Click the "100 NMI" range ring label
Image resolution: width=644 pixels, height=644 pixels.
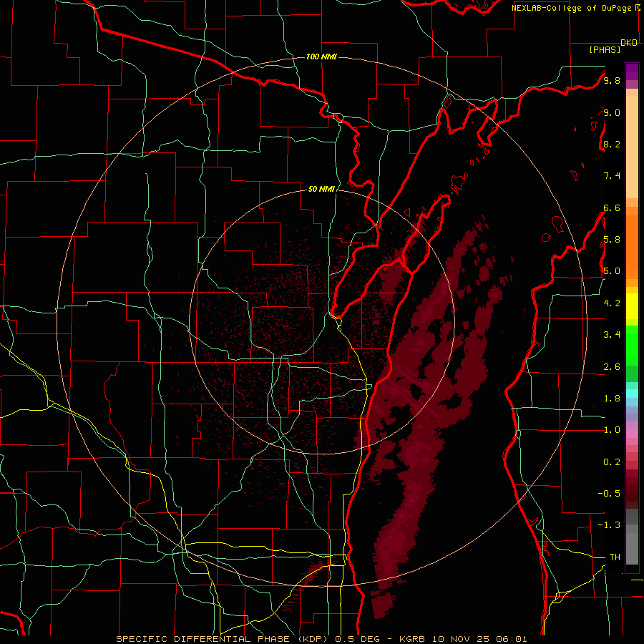click(x=321, y=57)
